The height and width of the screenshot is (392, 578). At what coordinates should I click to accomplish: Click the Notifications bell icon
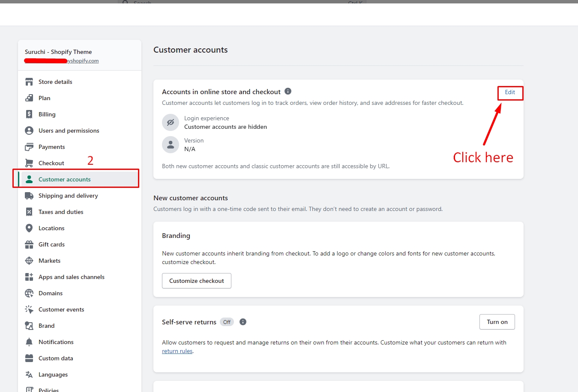point(29,342)
